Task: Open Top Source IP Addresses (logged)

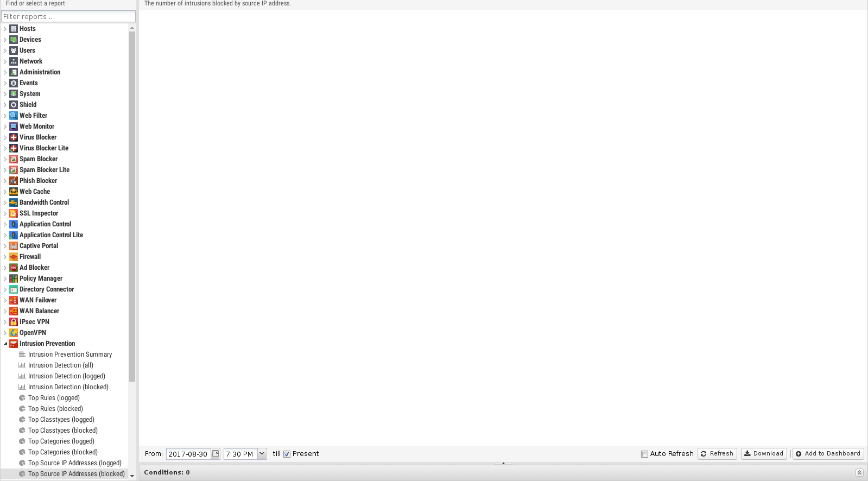Action: point(75,463)
